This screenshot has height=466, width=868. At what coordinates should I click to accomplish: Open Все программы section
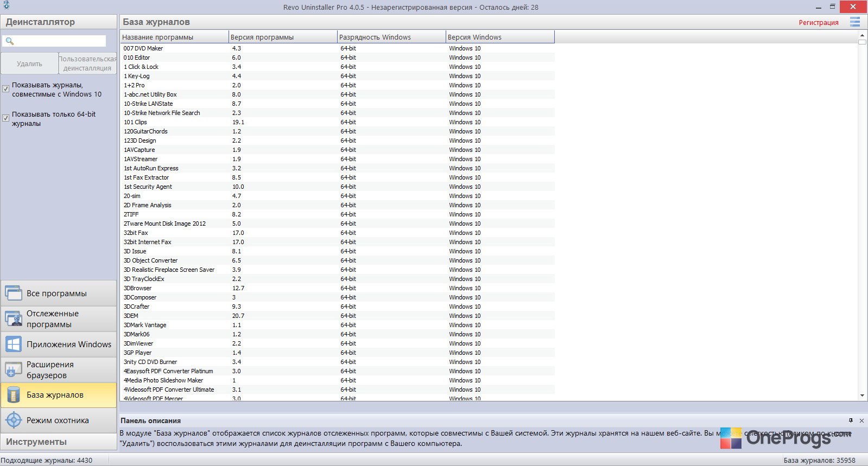(59, 293)
